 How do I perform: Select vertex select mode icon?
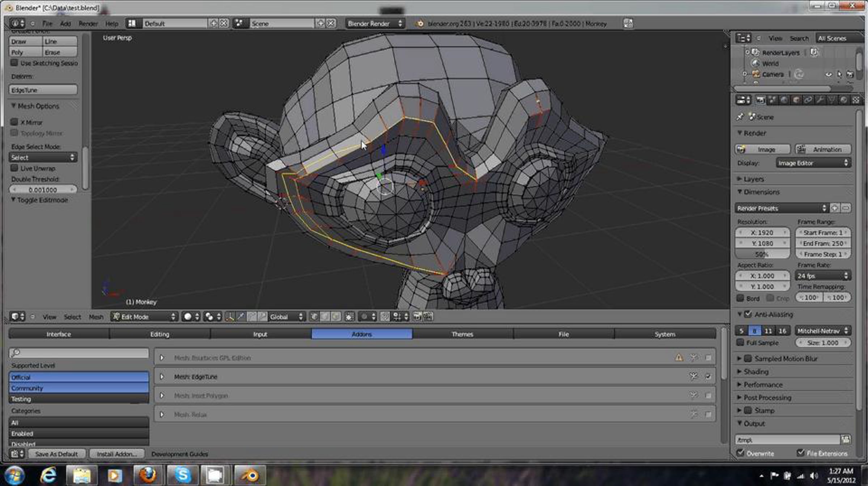pyautogui.click(x=314, y=317)
